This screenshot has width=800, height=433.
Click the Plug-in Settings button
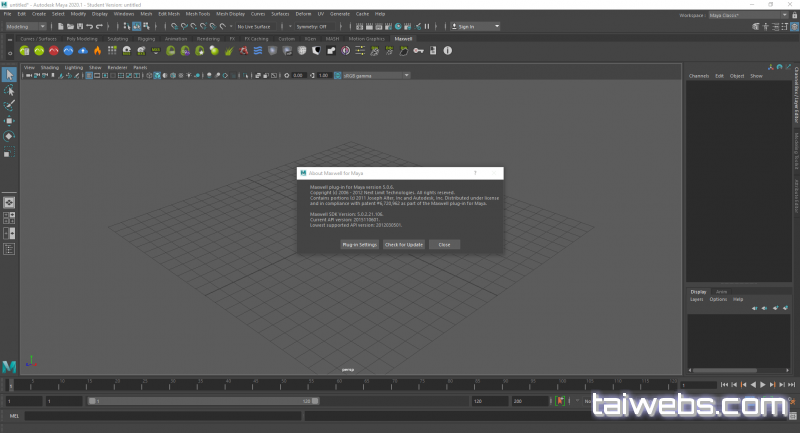pyautogui.click(x=359, y=244)
